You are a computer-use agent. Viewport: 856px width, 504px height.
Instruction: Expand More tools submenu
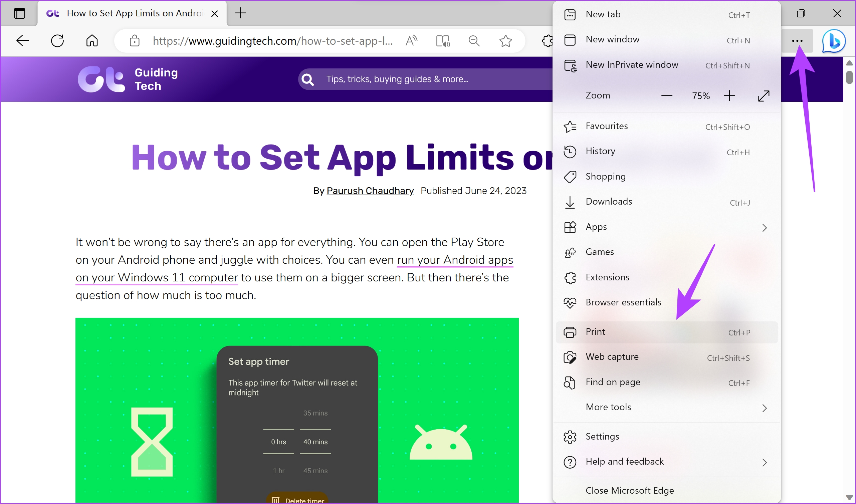coord(666,408)
